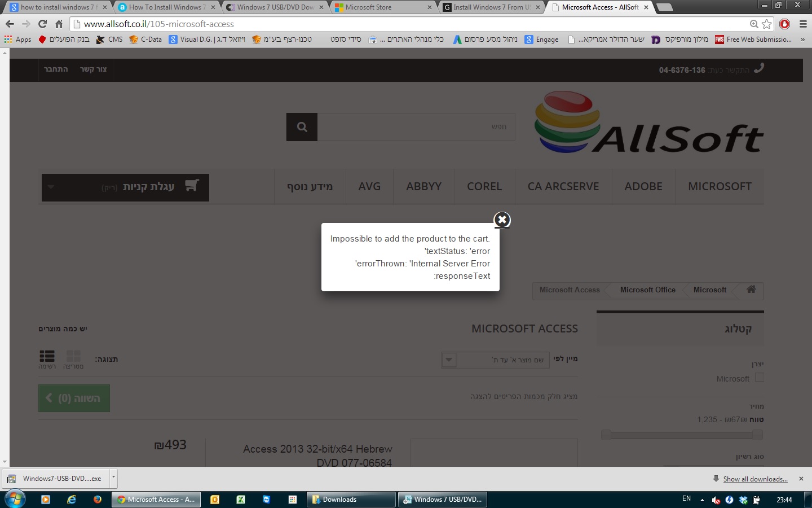Open the Apps bookmarks shortcut

tap(17, 40)
